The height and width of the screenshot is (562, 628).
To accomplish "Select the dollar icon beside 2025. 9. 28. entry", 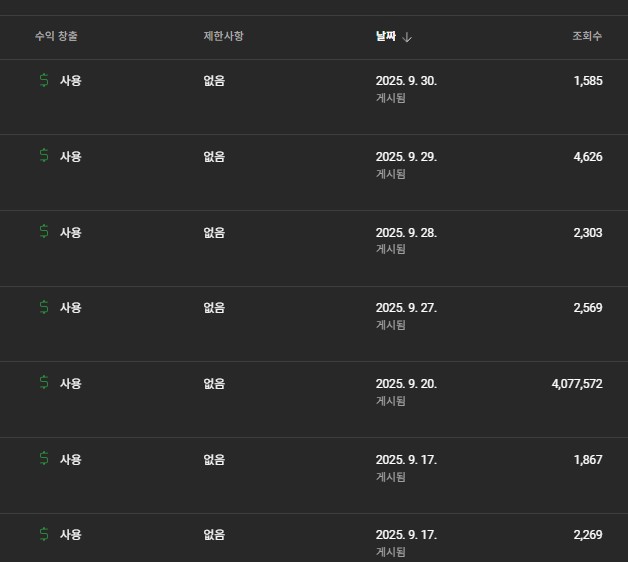I will pyautogui.click(x=44, y=232).
